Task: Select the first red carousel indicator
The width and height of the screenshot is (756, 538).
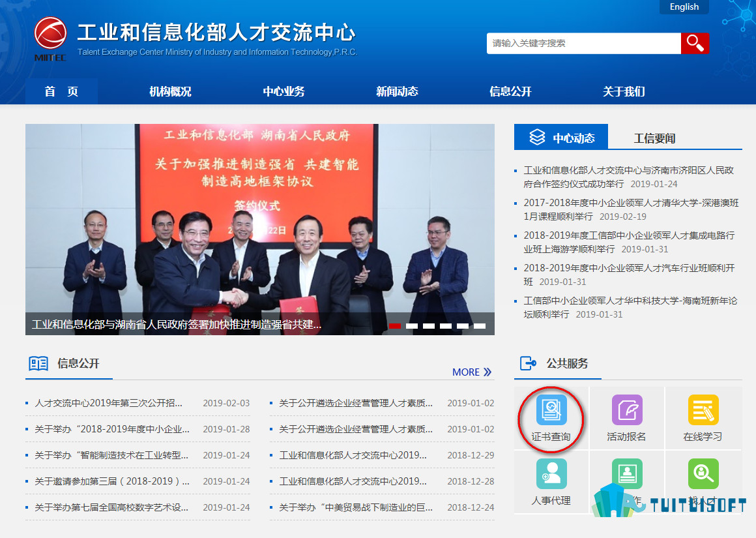Action: tap(395, 326)
